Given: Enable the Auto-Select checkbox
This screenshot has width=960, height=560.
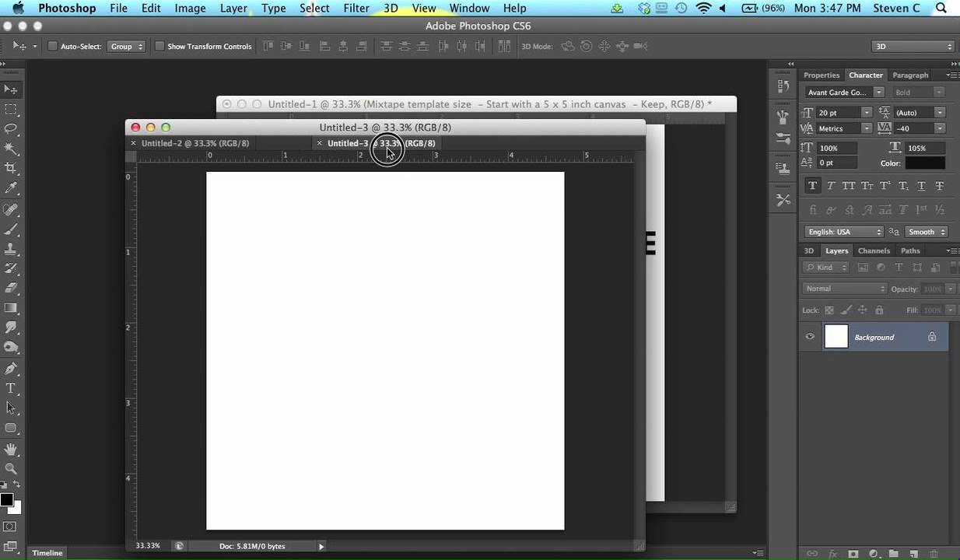Looking at the screenshot, I should (x=53, y=47).
